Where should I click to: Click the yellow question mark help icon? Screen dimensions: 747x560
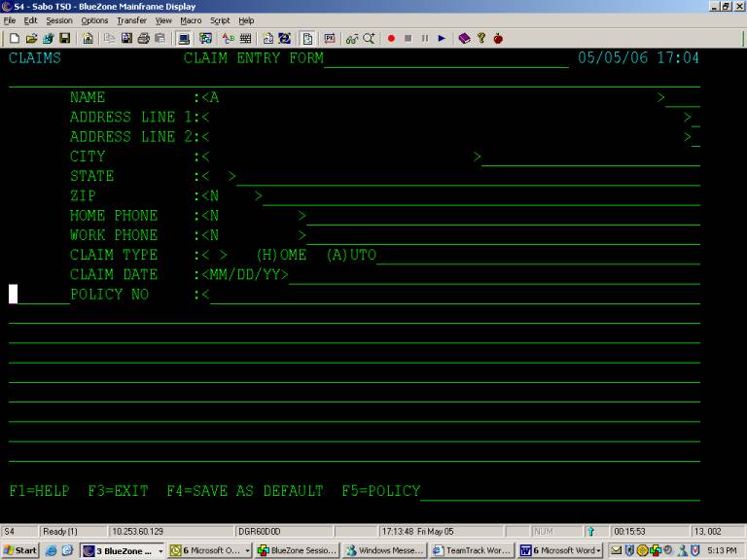481,39
